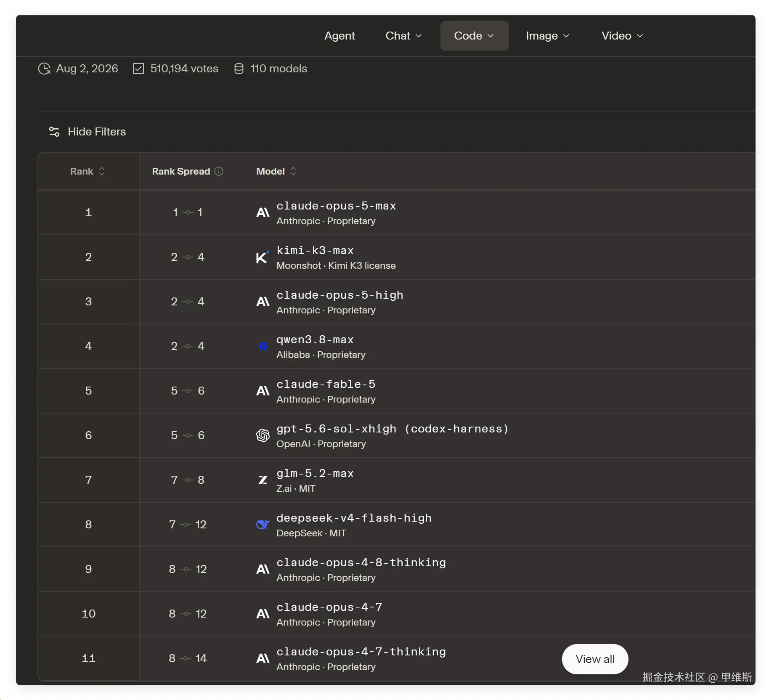
Task: Click the Model column header
Action: coord(276,171)
